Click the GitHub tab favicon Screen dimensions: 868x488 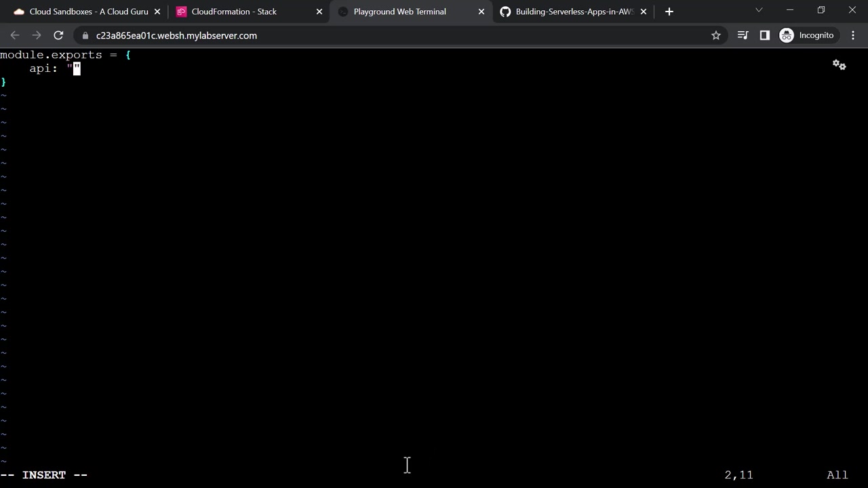505,12
